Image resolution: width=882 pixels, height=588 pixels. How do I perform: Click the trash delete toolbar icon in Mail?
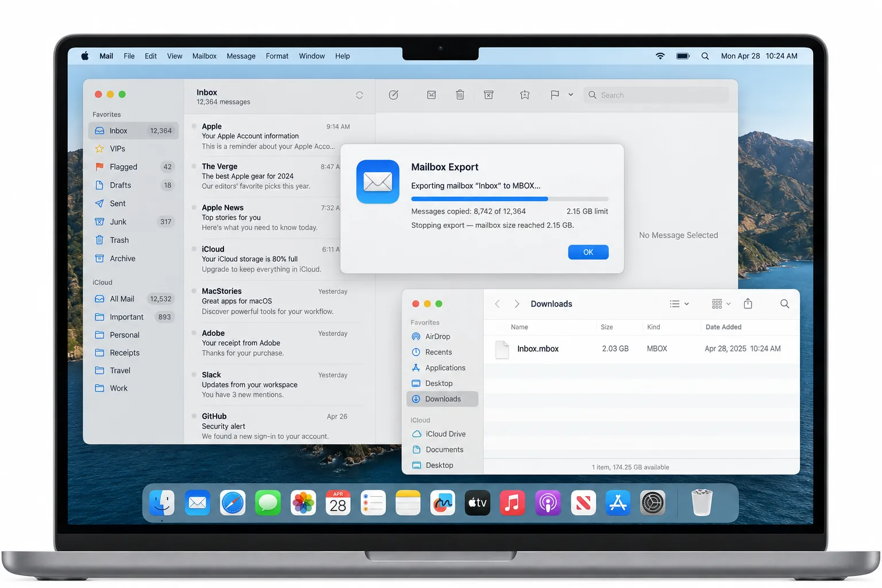point(460,95)
